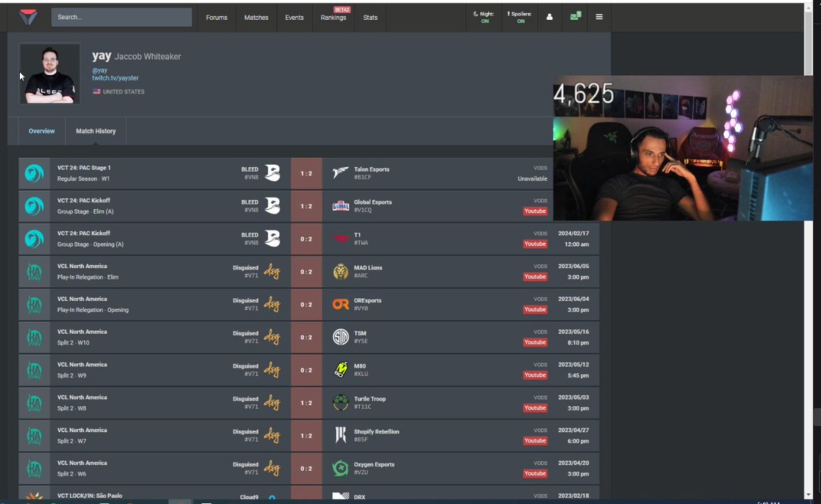Click the search input field
The image size is (821, 504).
(122, 17)
